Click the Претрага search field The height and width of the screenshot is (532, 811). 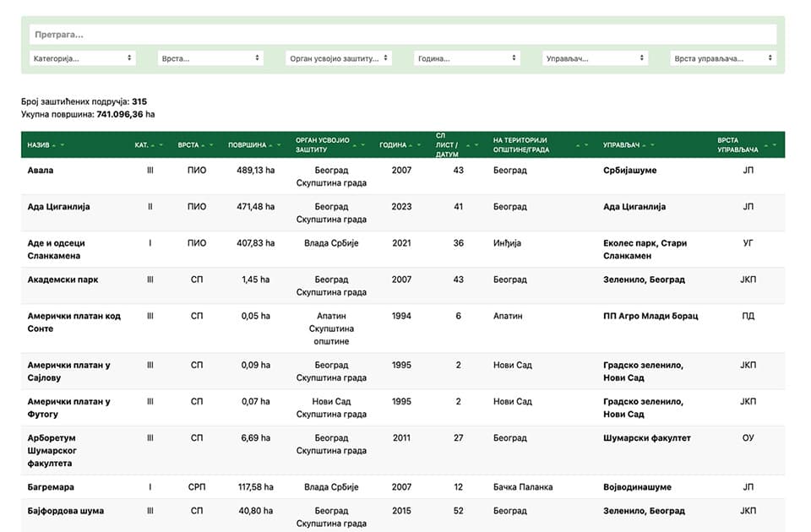click(403, 35)
